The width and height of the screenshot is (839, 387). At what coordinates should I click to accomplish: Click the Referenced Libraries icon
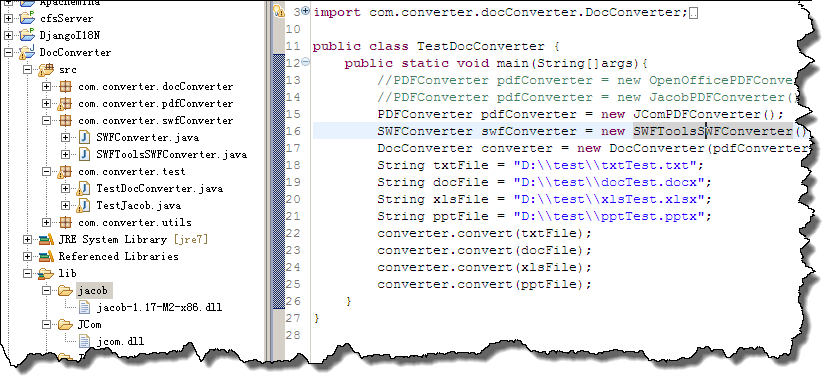point(46,256)
